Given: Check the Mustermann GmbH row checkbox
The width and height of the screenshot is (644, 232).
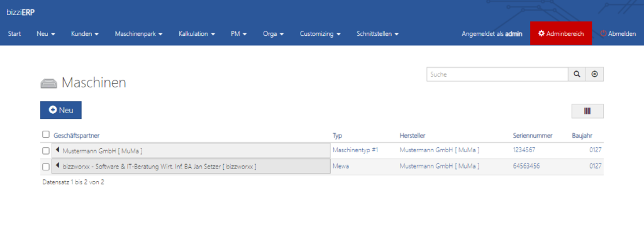Looking at the screenshot, I should pos(46,151).
